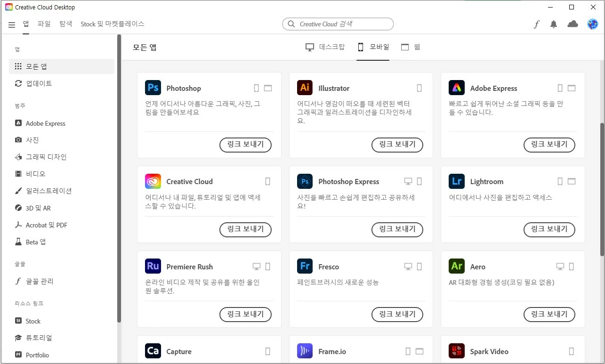605x364 pixels.
Task: Open Stock resource link in sidebar
Action: click(x=62, y=321)
